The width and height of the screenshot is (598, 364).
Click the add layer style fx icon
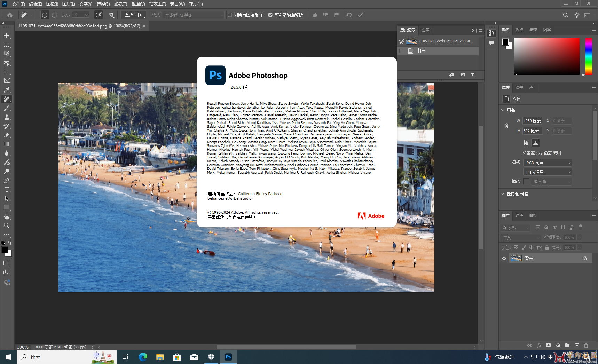tap(539, 345)
